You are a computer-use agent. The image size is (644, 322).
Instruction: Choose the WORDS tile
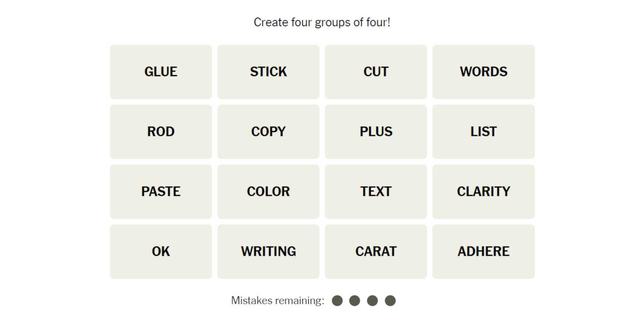[483, 72]
